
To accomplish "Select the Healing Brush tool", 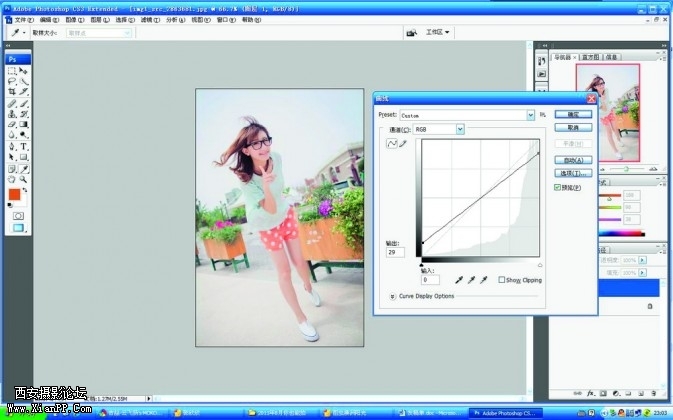I will point(12,103).
